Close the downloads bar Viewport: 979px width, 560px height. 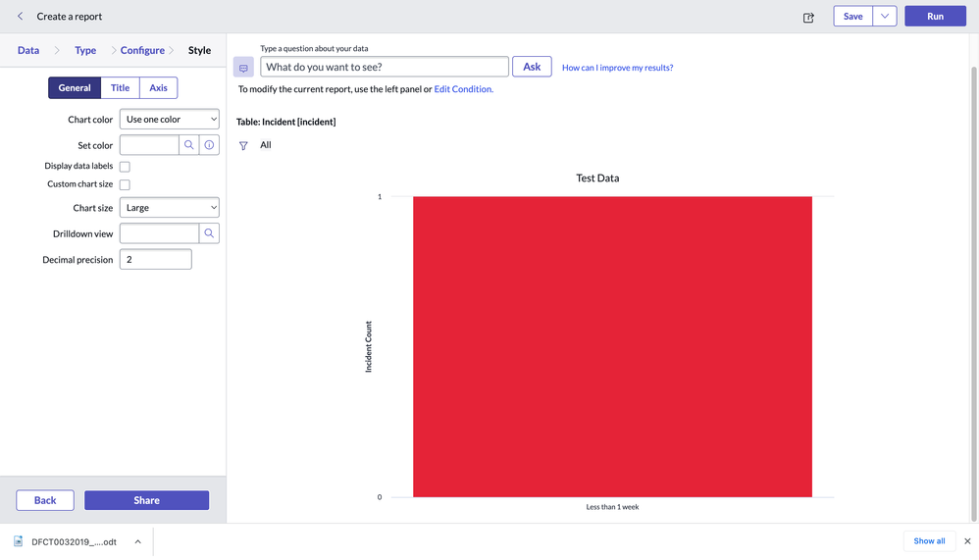tap(967, 541)
